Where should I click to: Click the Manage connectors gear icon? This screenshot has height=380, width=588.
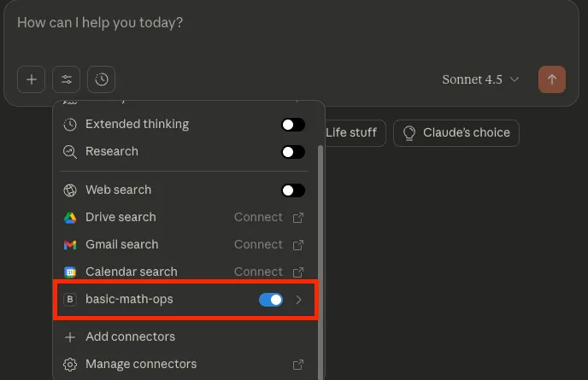[70, 365]
